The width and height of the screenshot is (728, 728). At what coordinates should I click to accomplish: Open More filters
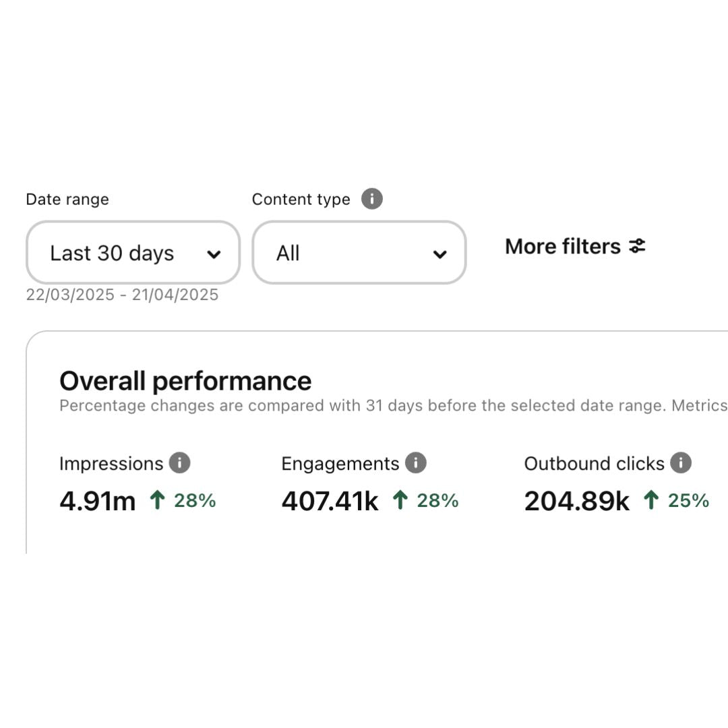coord(575,246)
